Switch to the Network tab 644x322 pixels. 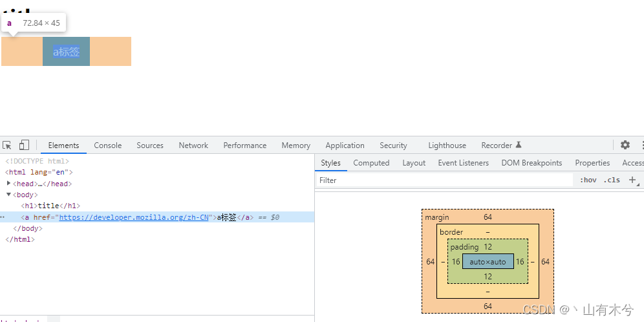click(x=193, y=145)
